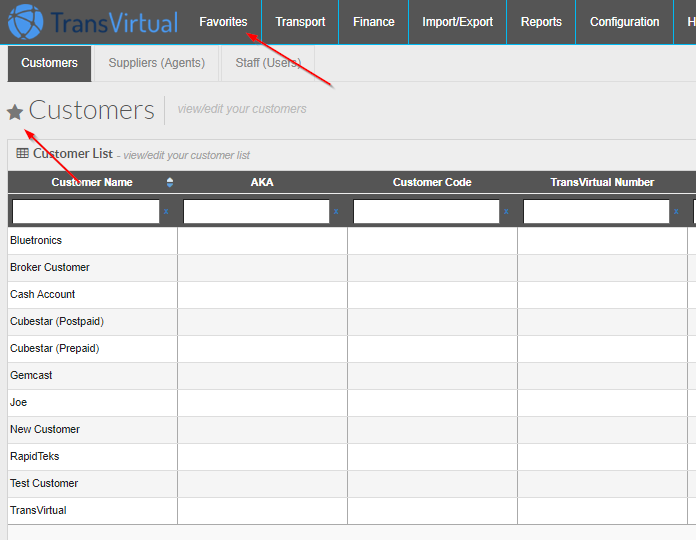Clear the Customer Name filter with x
This screenshot has width=696, height=540.
point(166,212)
